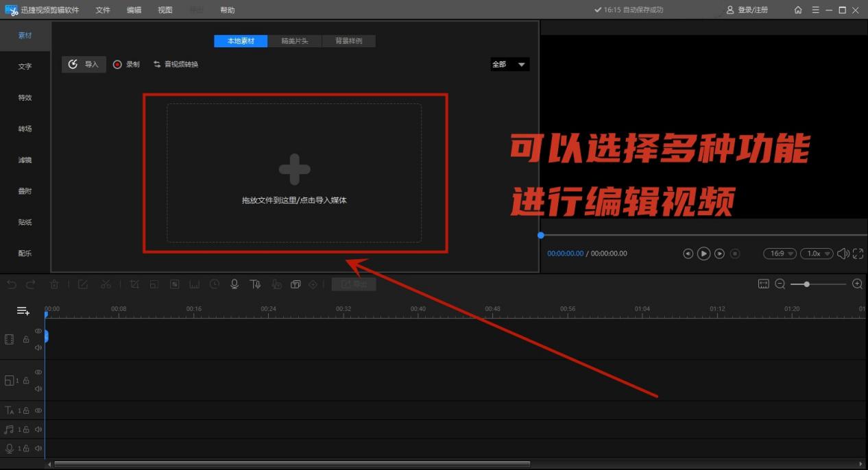
Task: Select the crop tool icon
Action: pos(134,284)
